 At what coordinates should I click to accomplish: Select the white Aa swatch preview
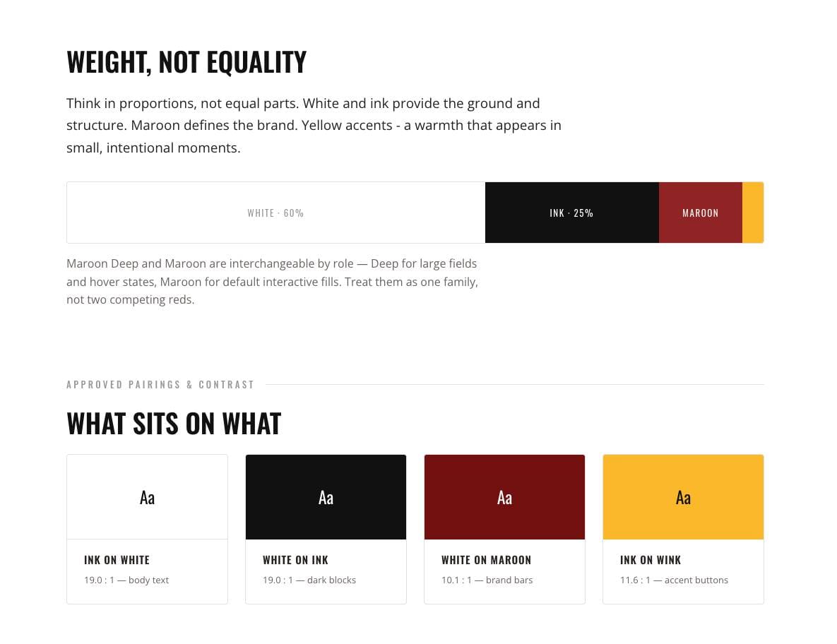coord(148,496)
